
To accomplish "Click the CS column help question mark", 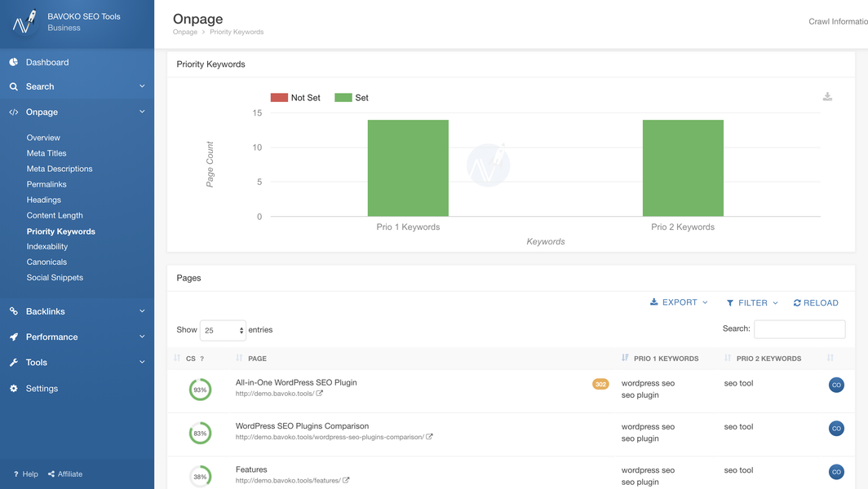I will (x=202, y=359).
